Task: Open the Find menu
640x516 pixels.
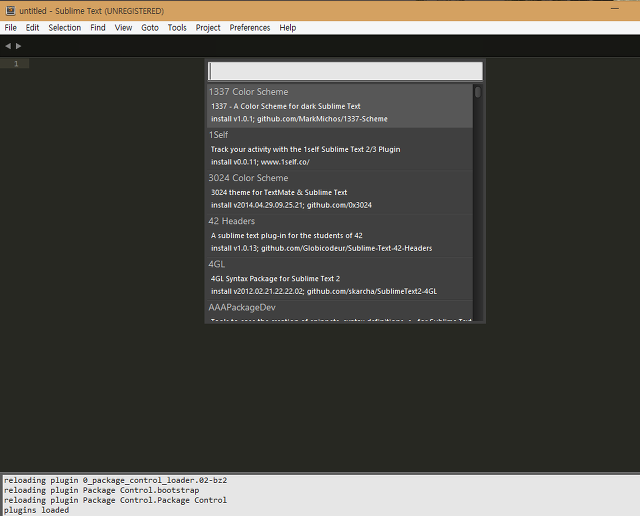Action: [x=98, y=28]
